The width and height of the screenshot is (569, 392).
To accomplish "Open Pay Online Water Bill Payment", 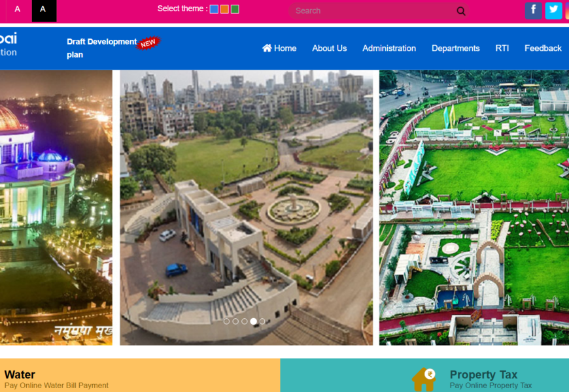I will click(56, 385).
